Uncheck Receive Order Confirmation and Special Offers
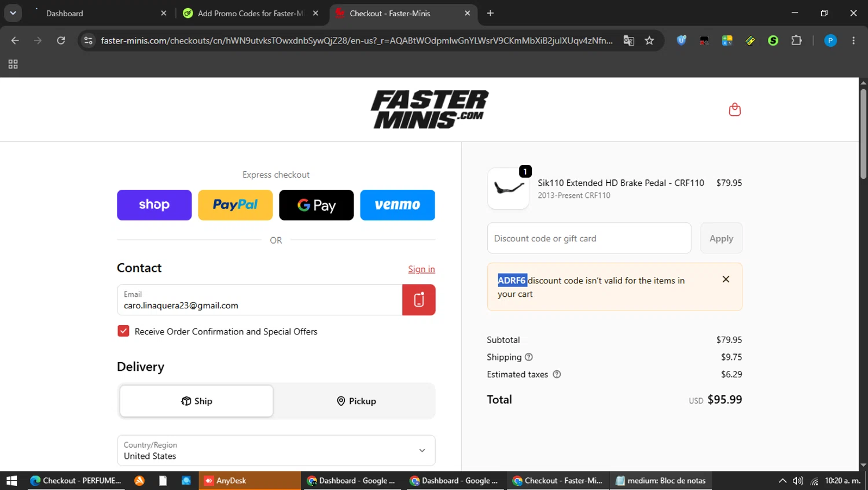868x490 pixels. point(123,331)
